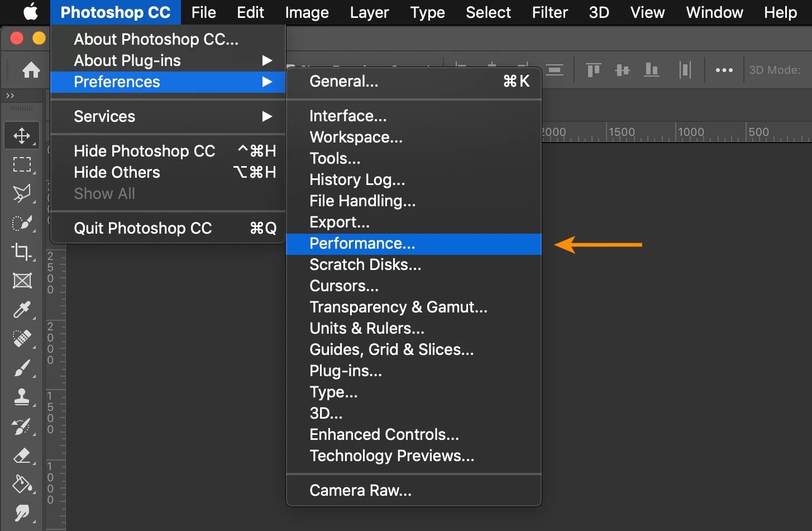This screenshot has width=812, height=531.
Task: Open Enhanced Controls... preferences
Action: [x=414, y=434]
